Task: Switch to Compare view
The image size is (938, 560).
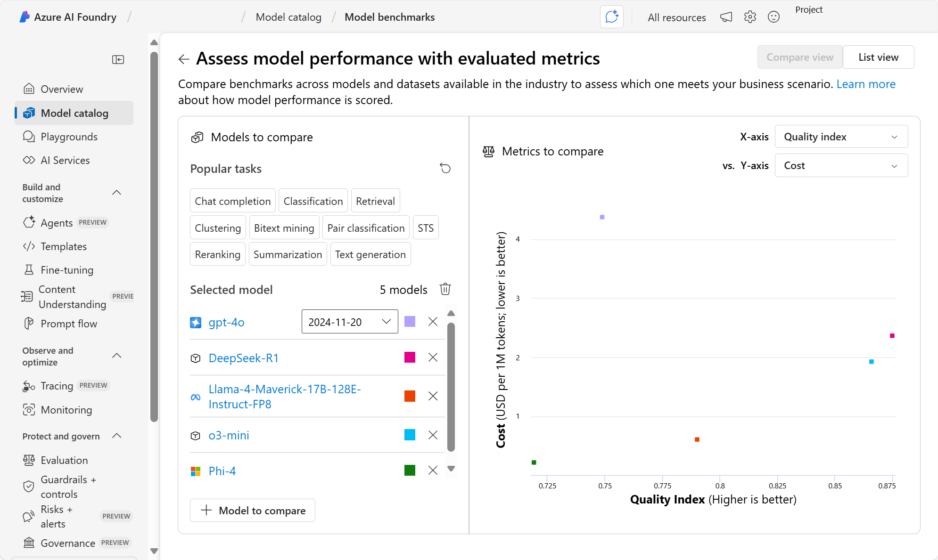Action: click(800, 57)
